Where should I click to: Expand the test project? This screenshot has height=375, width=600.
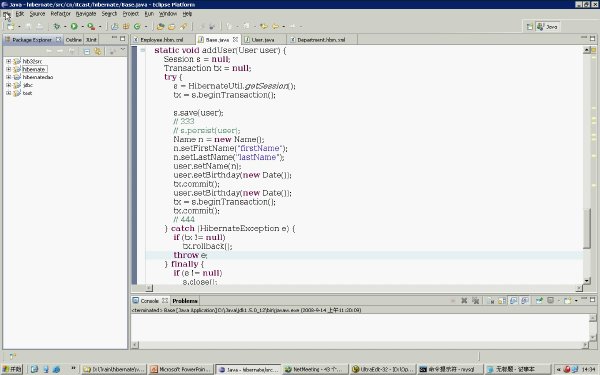tap(8, 93)
